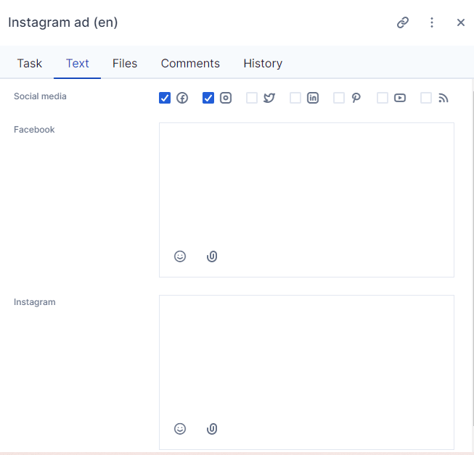474x455 pixels.
Task: Copy the task link with the chain icon
Action: point(403,23)
